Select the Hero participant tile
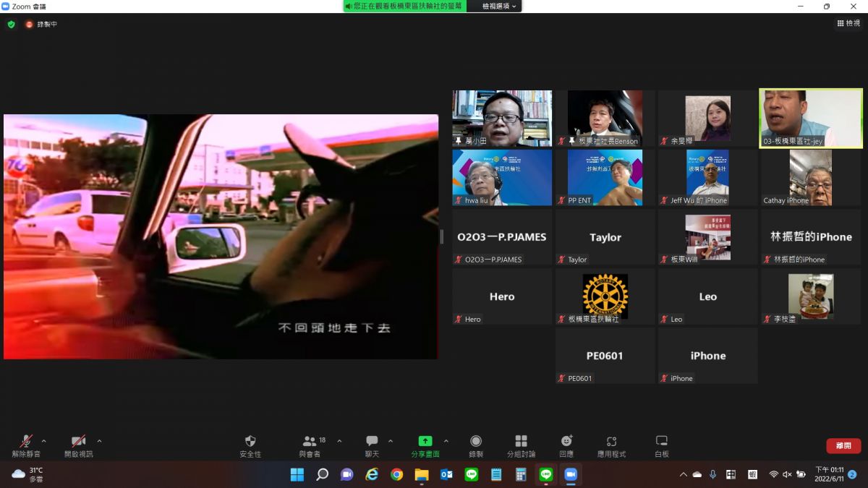868x488 pixels. coord(502,296)
